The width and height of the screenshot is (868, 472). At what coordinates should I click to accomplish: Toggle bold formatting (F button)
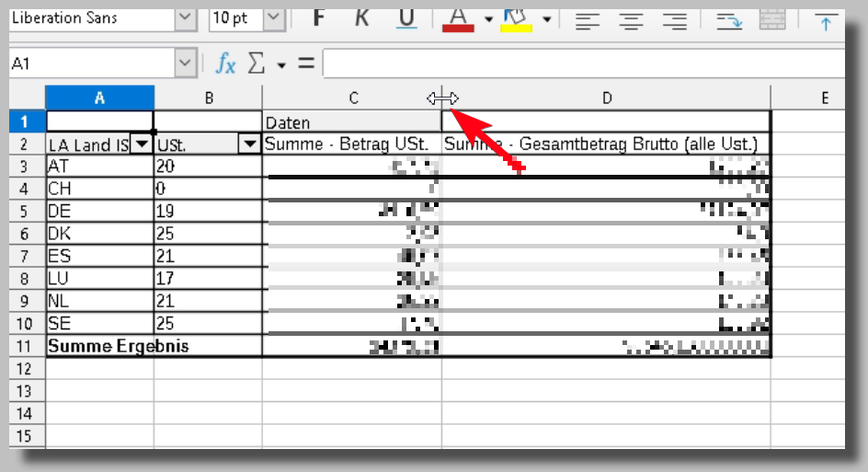click(x=320, y=18)
